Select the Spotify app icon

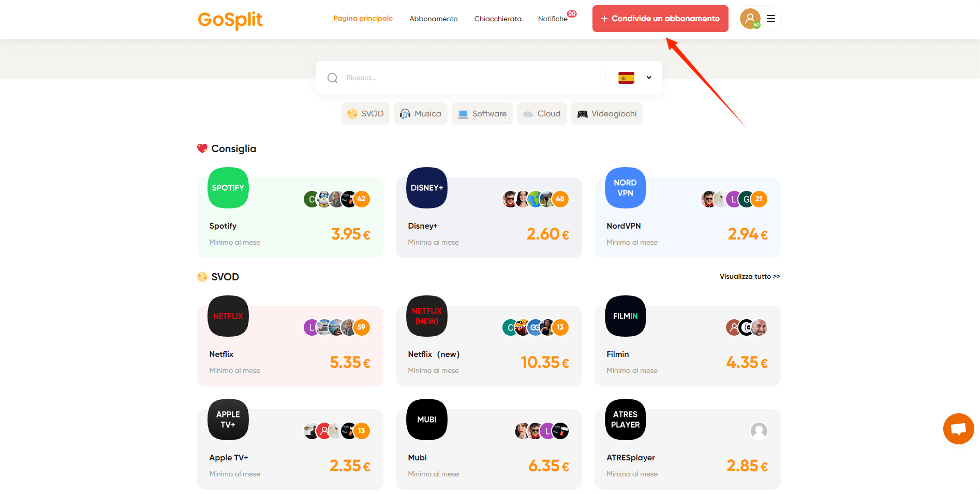pos(228,188)
